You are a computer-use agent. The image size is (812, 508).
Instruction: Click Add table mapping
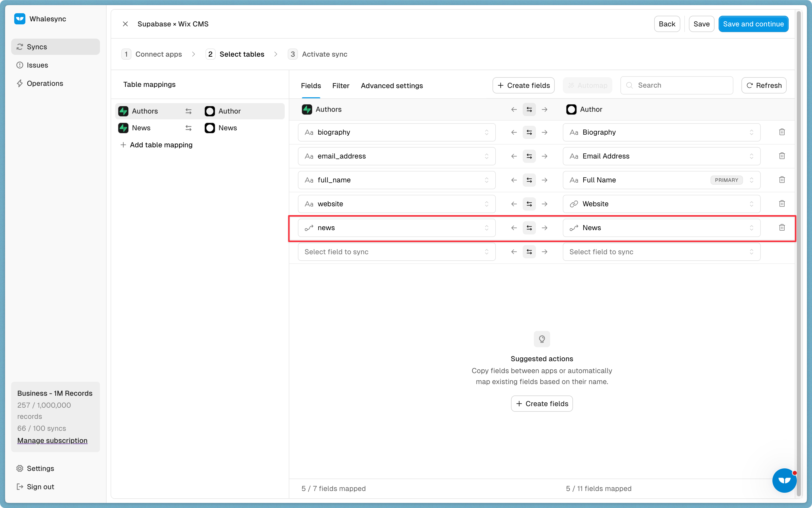click(156, 145)
